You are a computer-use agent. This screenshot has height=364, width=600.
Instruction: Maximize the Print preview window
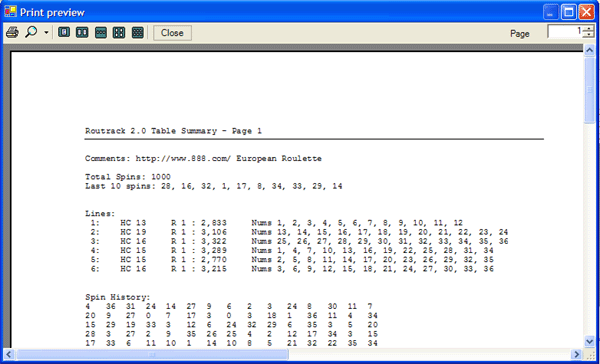tap(569, 12)
